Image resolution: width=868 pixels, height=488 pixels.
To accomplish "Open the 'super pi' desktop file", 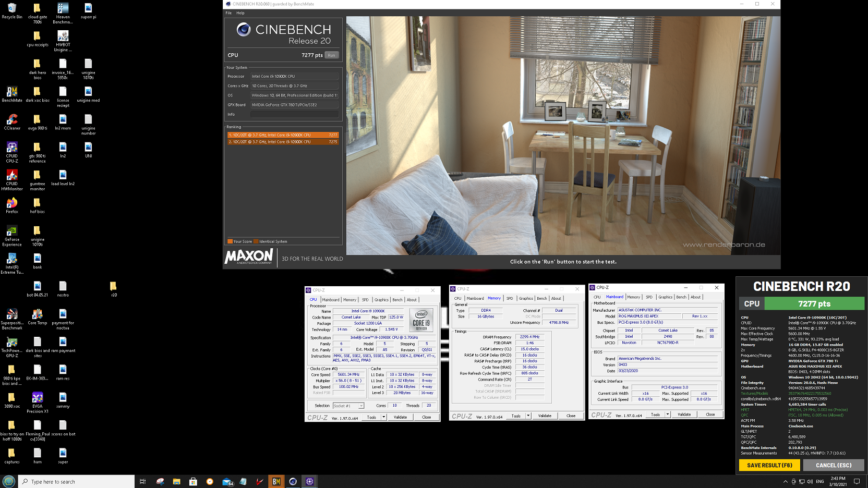I will point(88,11).
